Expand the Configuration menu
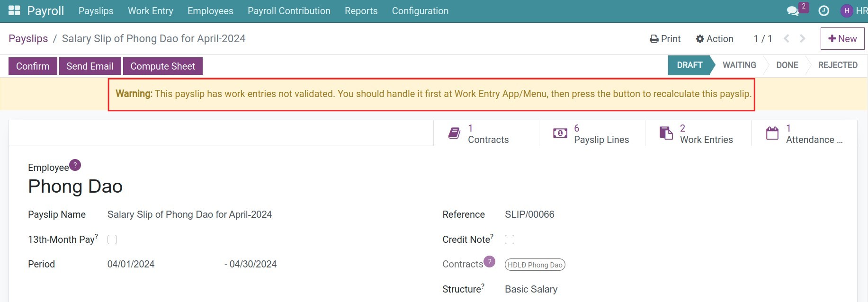This screenshot has width=868, height=302. [x=420, y=11]
